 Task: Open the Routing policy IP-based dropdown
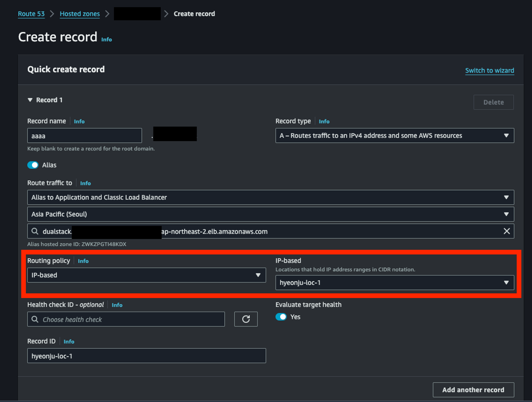(x=146, y=275)
